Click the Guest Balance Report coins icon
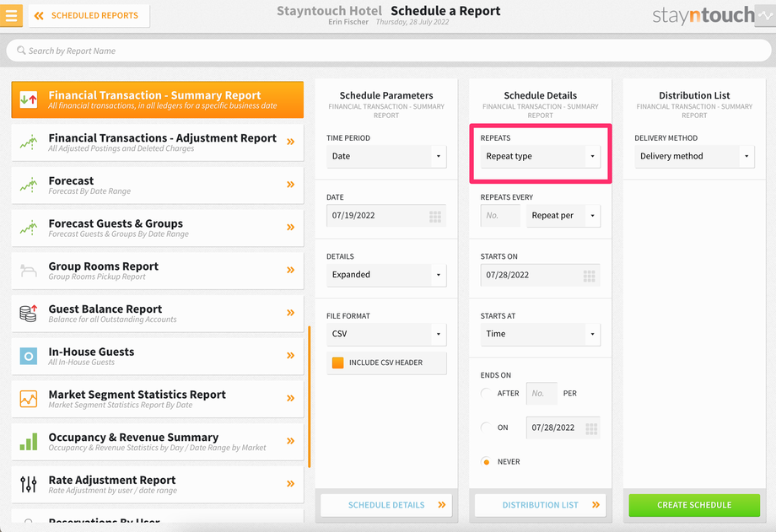 point(29,314)
